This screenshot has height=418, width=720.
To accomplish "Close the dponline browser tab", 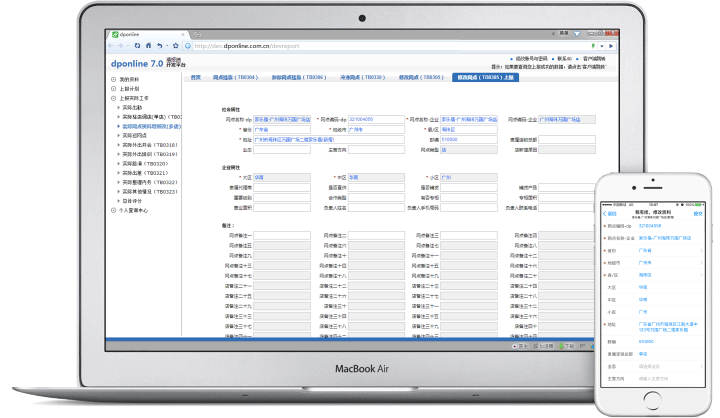I will coord(183,34).
